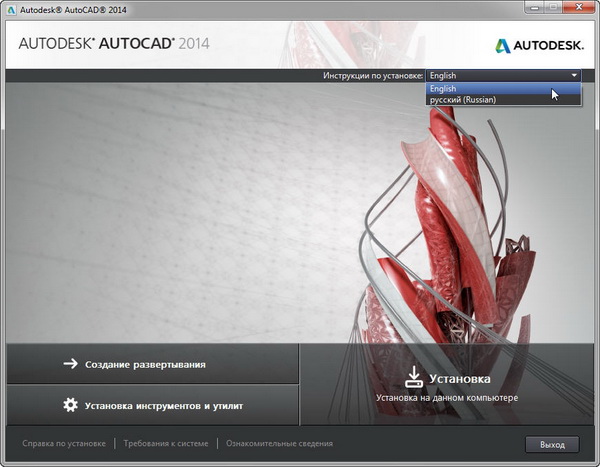Image resolution: width=600 pixels, height=467 pixels.
Task: Click the arrow icon for Создание развертывания
Action: click(70, 363)
